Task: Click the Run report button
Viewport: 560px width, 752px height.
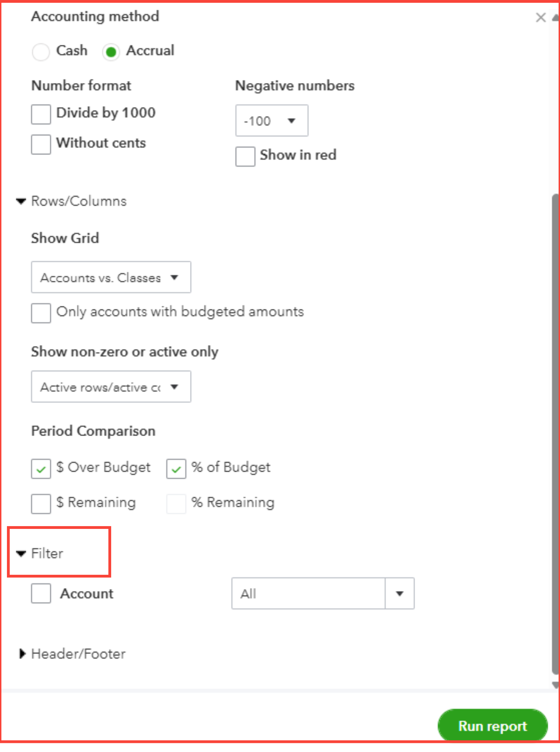Action: [493, 726]
